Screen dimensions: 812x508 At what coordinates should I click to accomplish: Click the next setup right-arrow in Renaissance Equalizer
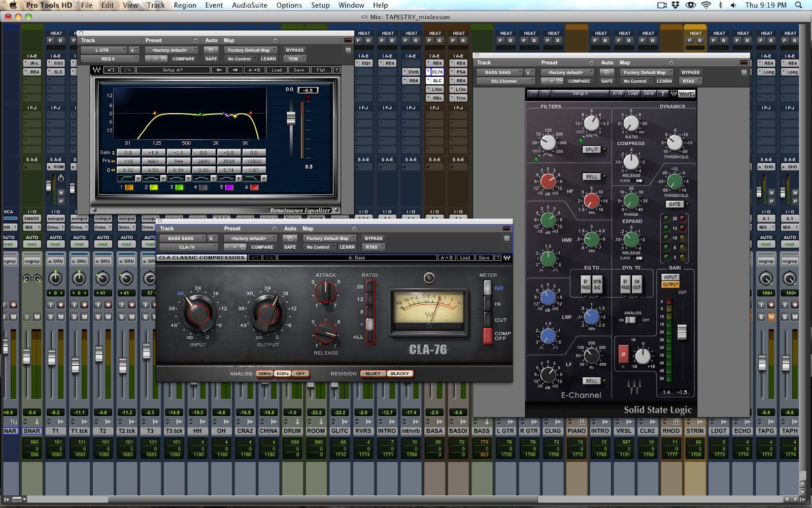(234, 70)
